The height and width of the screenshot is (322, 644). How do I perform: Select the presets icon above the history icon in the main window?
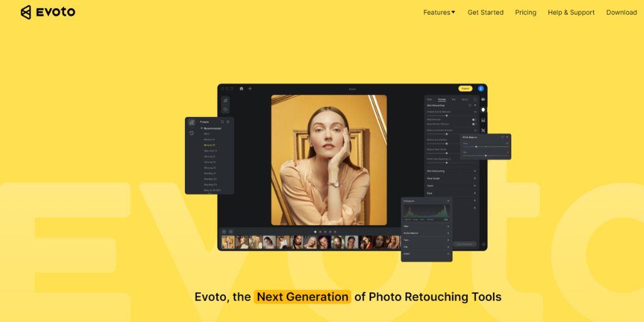[x=226, y=100]
